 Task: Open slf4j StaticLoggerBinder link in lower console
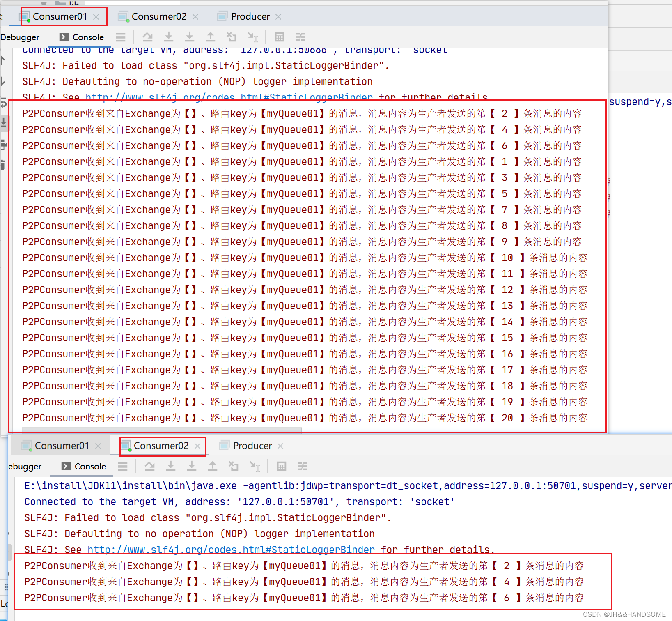(x=231, y=550)
